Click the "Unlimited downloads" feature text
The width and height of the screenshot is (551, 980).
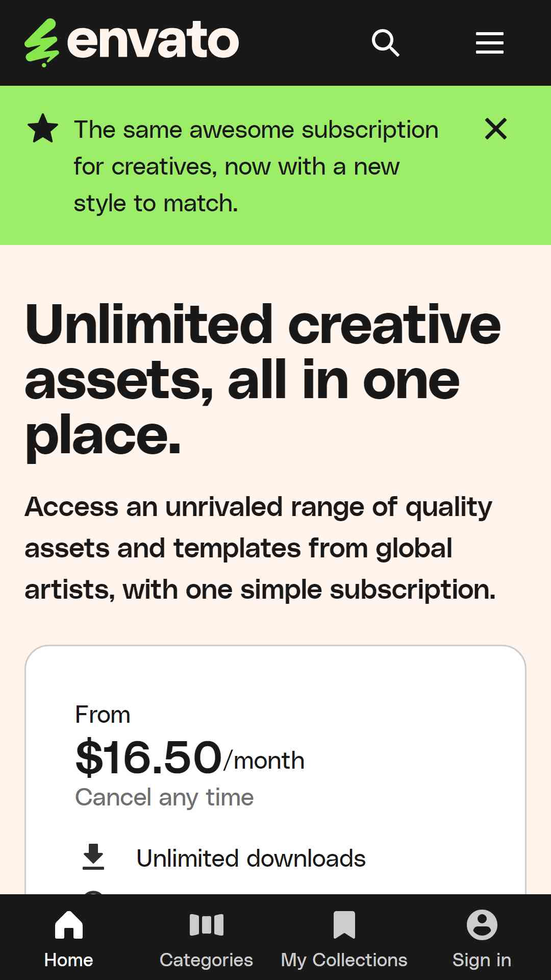tap(251, 859)
